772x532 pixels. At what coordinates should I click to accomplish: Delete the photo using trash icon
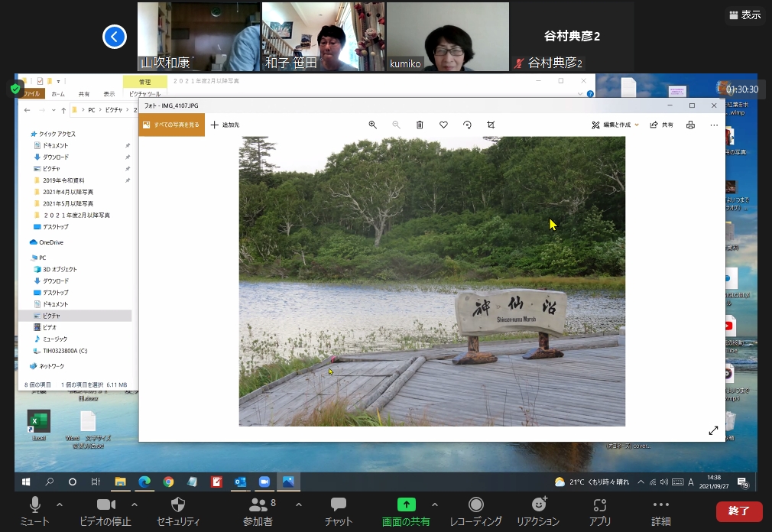(x=420, y=125)
